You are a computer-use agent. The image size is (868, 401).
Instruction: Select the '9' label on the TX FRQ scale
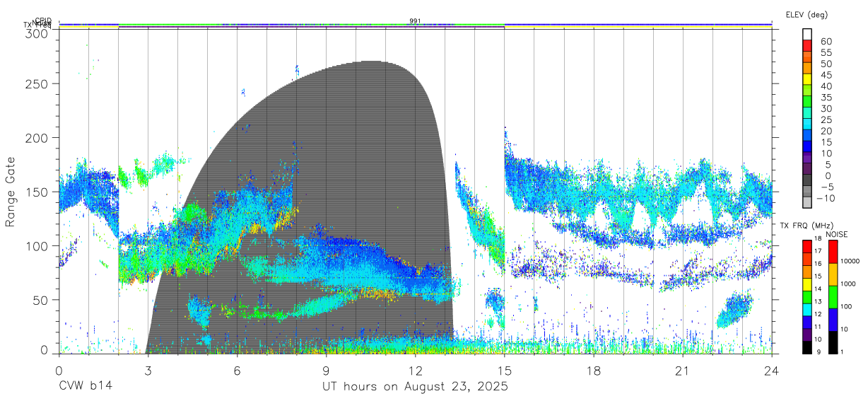pos(819,351)
